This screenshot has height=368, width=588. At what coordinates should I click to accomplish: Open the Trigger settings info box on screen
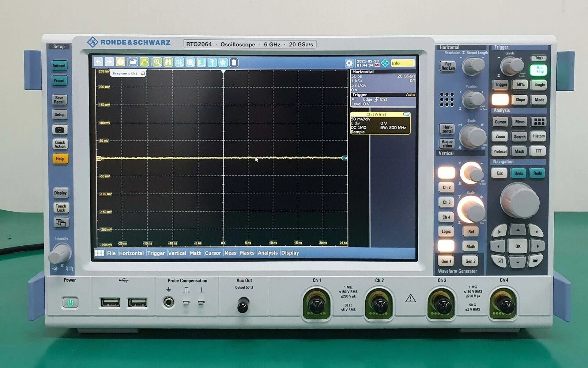click(383, 99)
